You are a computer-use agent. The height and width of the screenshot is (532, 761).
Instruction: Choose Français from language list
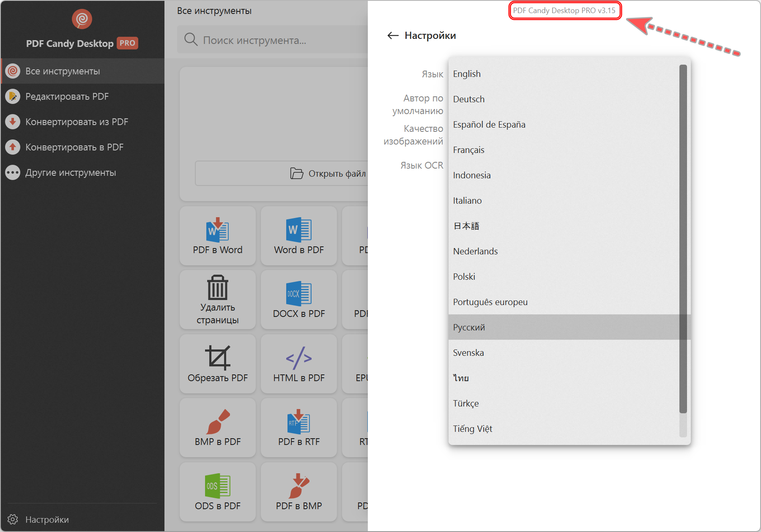click(x=564, y=150)
